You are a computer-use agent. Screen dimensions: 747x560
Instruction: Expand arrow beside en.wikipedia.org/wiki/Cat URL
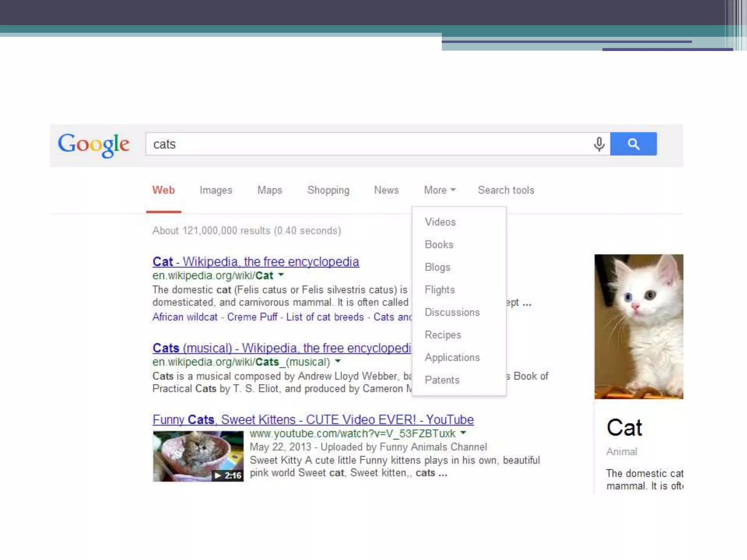281,275
